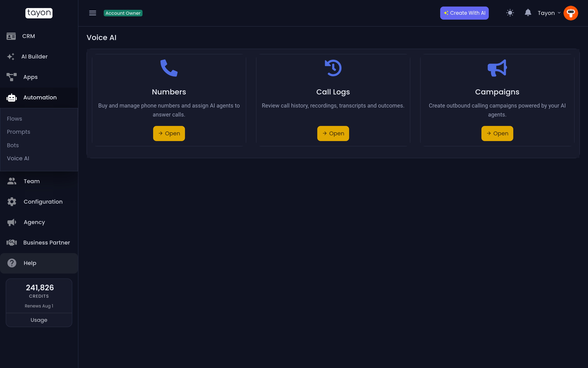
Task: Click the CRM card icon in sidebar
Action: click(x=11, y=36)
